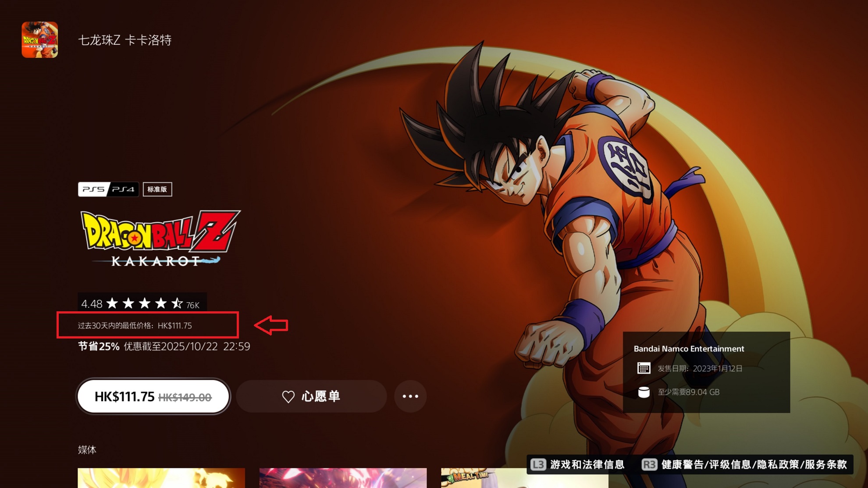The width and height of the screenshot is (868, 488).
Task: Buy the game for HK$111.75
Action: pos(153,396)
